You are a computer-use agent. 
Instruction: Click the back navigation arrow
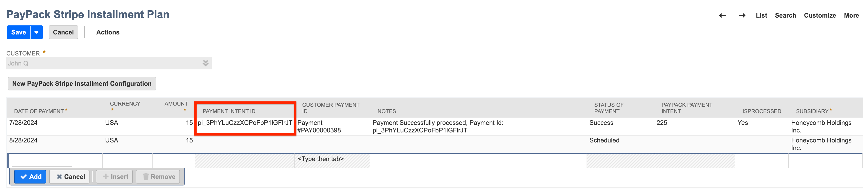click(722, 15)
